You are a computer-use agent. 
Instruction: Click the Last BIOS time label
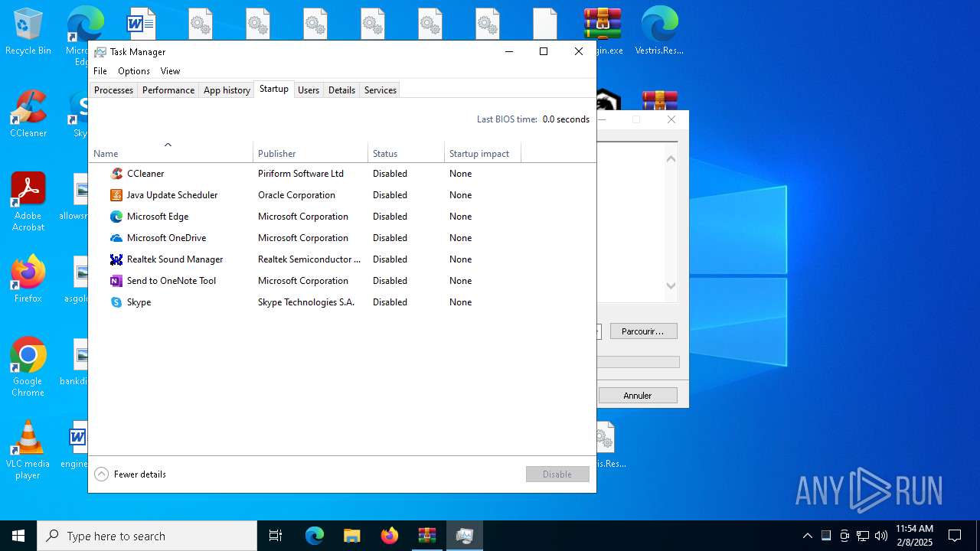[507, 119]
